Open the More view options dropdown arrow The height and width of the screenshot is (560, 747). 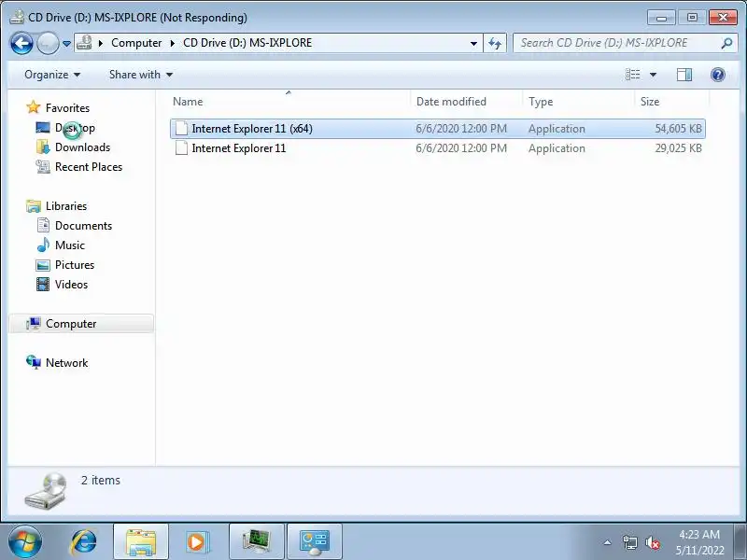pos(653,75)
